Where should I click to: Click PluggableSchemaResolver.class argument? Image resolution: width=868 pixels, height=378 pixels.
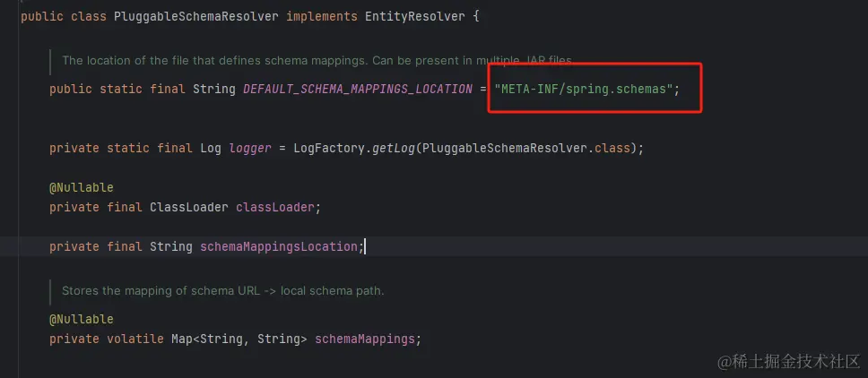coord(525,149)
